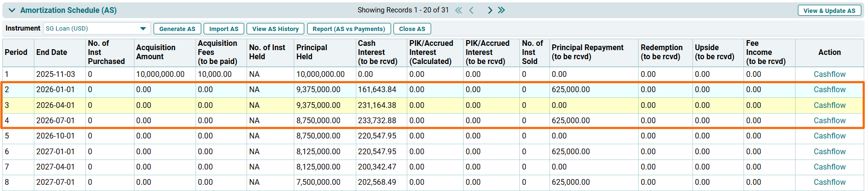Open the Instrument dropdown arrow

pos(143,29)
